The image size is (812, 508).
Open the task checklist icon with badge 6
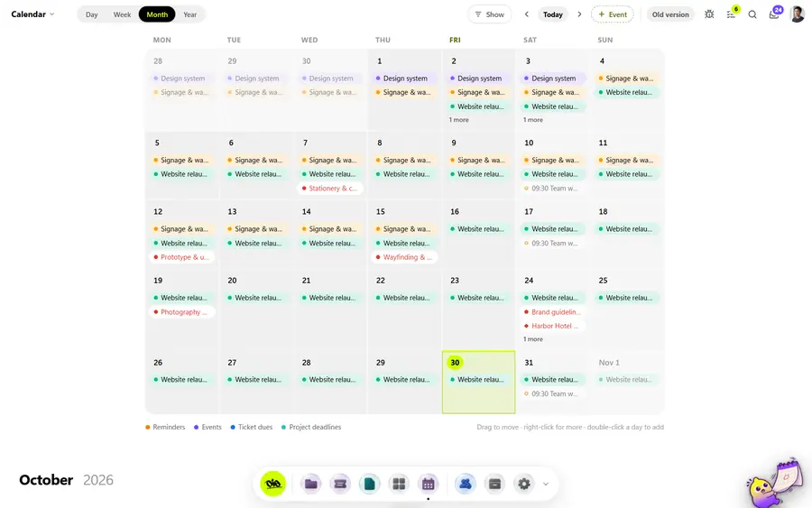click(x=731, y=14)
